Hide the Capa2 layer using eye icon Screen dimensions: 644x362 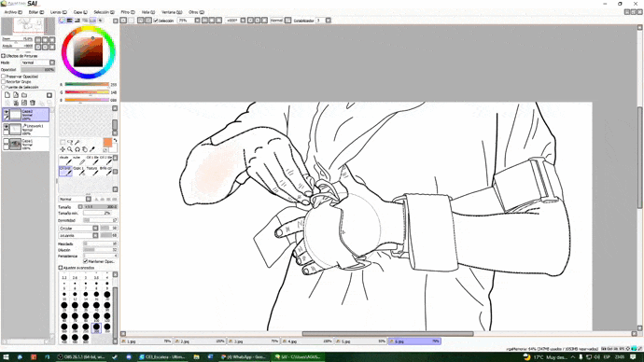[x=7, y=112]
